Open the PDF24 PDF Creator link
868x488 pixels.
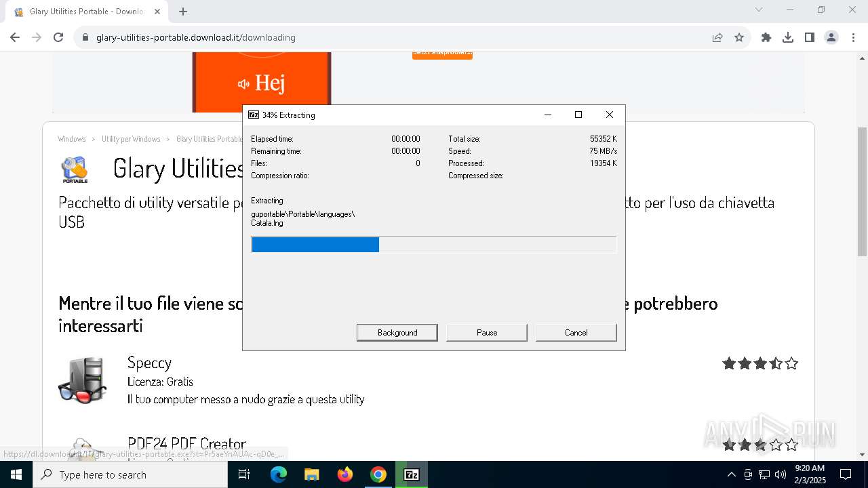coord(186,444)
